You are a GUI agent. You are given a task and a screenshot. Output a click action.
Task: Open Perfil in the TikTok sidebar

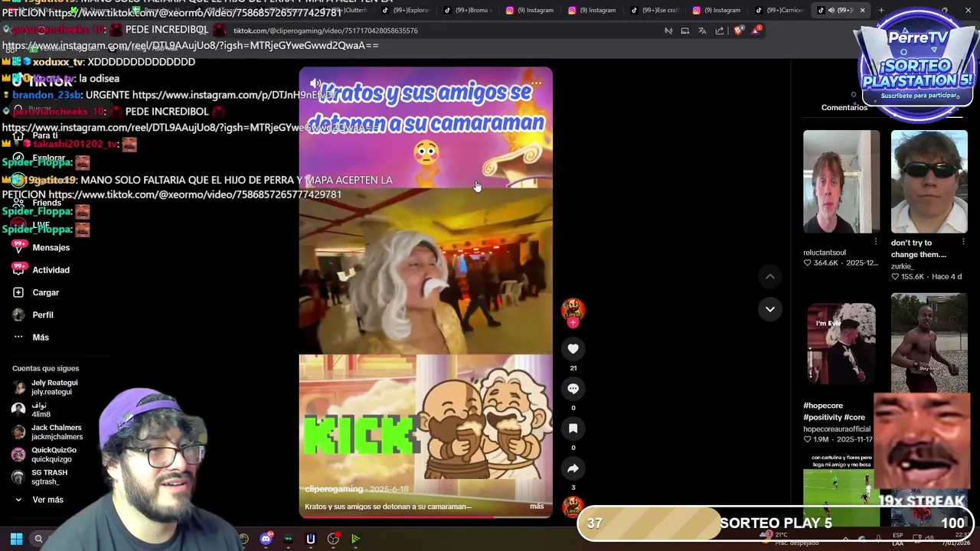43,315
